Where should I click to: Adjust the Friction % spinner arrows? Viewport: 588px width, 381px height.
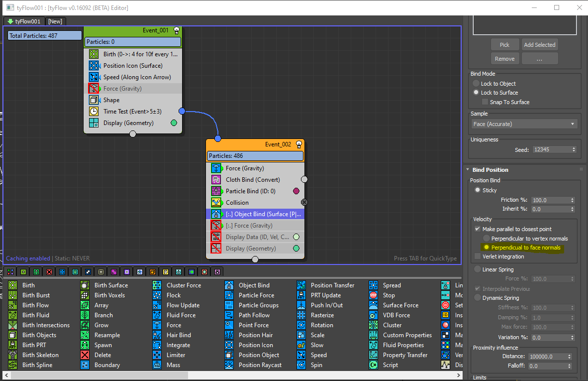click(572, 200)
